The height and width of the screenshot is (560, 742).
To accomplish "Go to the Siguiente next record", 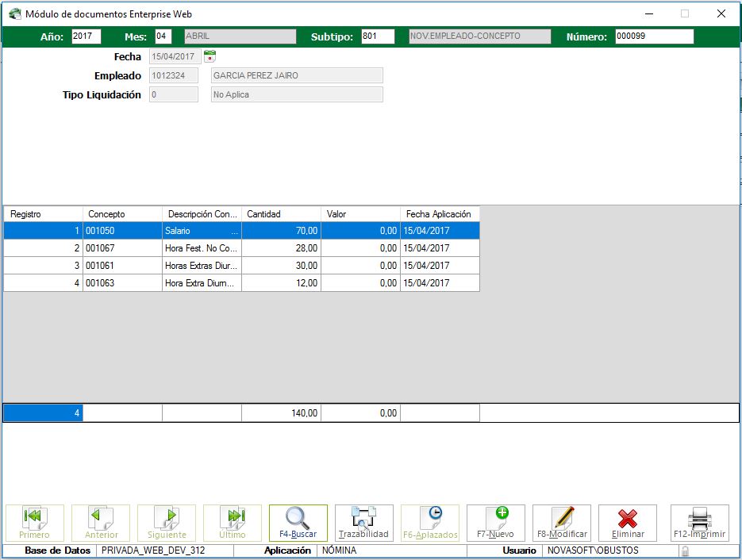I will pyautogui.click(x=167, y=523).
